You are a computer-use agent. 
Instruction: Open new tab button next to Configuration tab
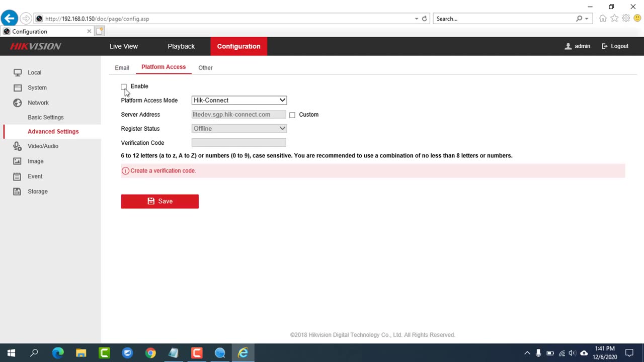tap(100, 31)
